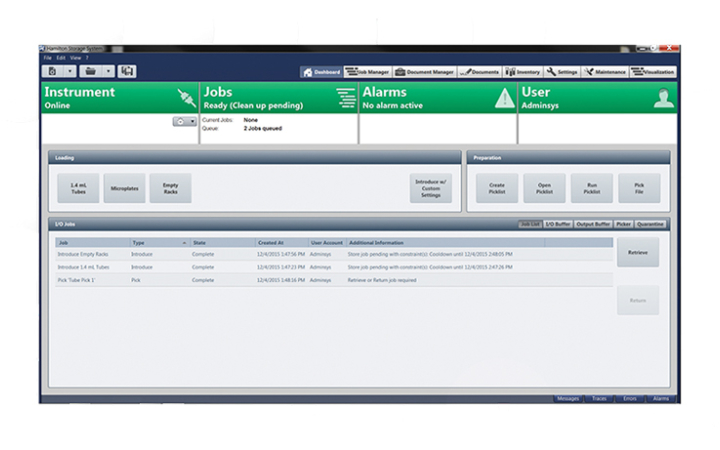Viewport: 720px width, 450px height.
Task: Sort by the Job column header
Action: point(93,243)
